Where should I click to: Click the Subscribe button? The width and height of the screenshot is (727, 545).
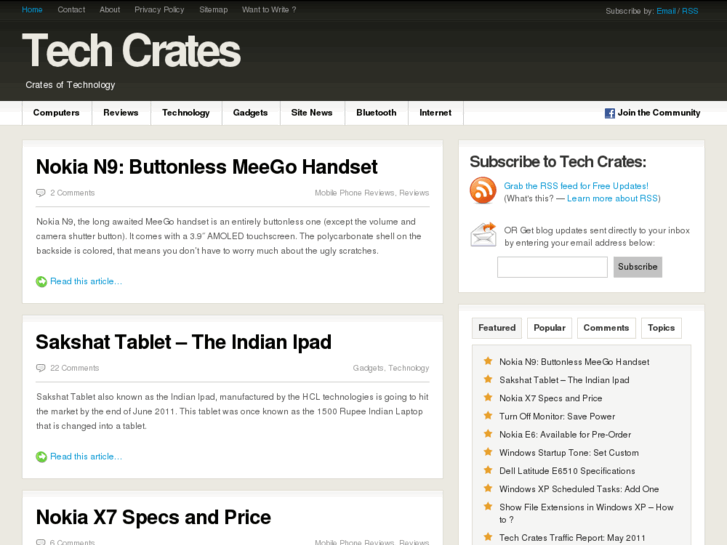click(638, 267)
